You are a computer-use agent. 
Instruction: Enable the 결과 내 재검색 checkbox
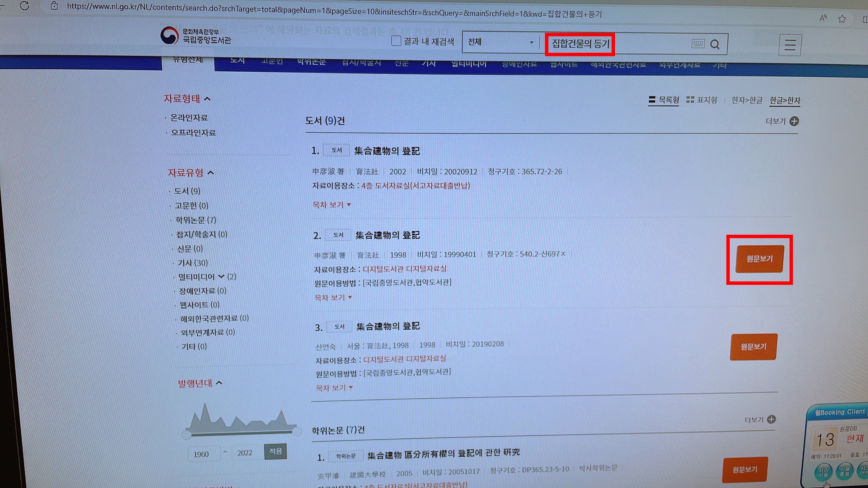tap(396, 41)
